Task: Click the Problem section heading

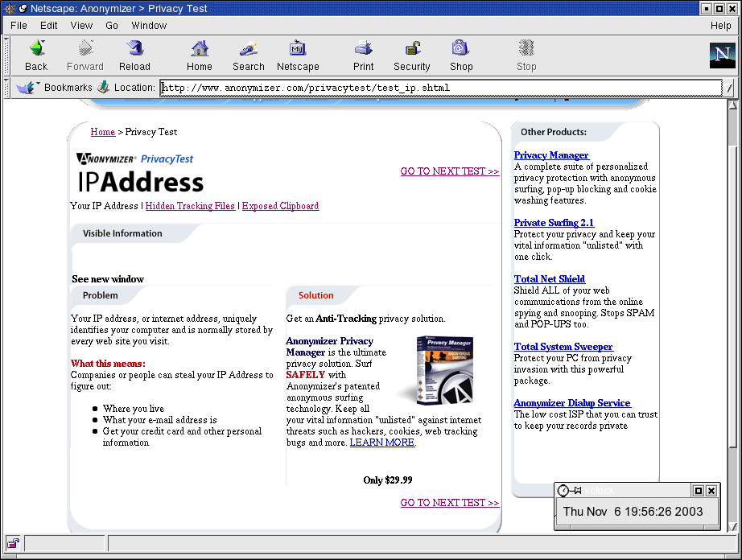Action: click(x=101, y=295)
